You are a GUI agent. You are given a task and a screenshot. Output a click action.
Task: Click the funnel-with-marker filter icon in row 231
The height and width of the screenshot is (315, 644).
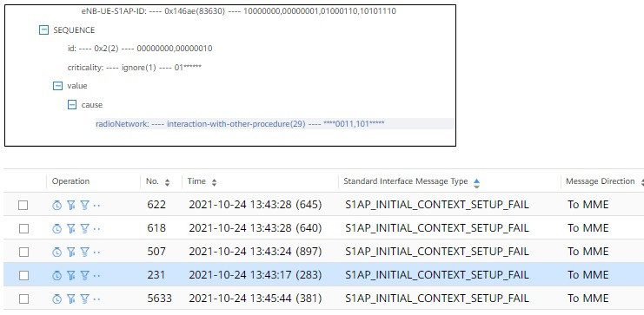pos(70,275)
